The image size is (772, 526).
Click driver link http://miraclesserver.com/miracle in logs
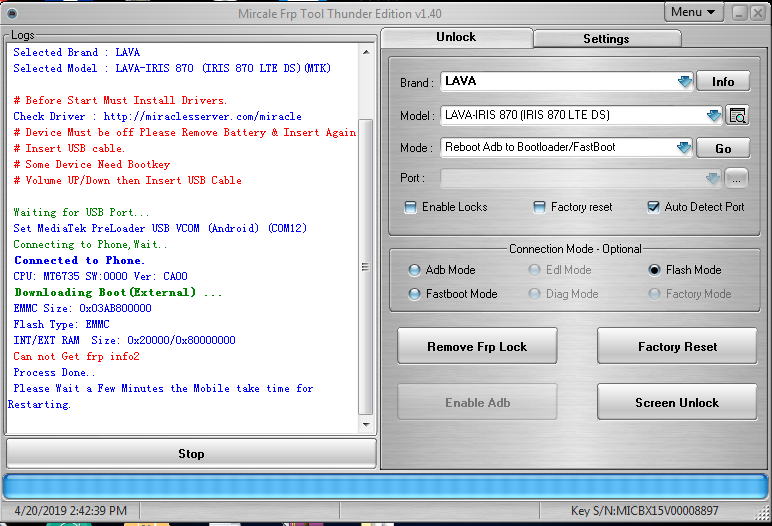point(202,117)
